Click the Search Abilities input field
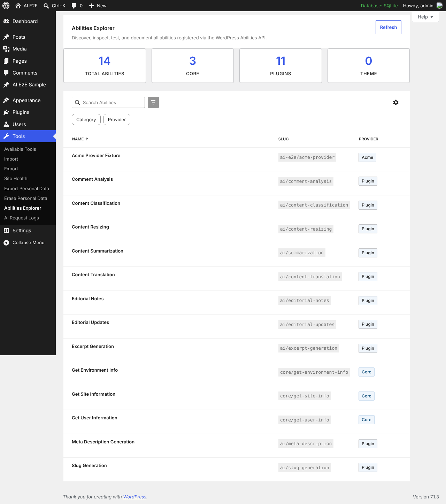This screenshot has width=446, height=504. pos(108,102)
